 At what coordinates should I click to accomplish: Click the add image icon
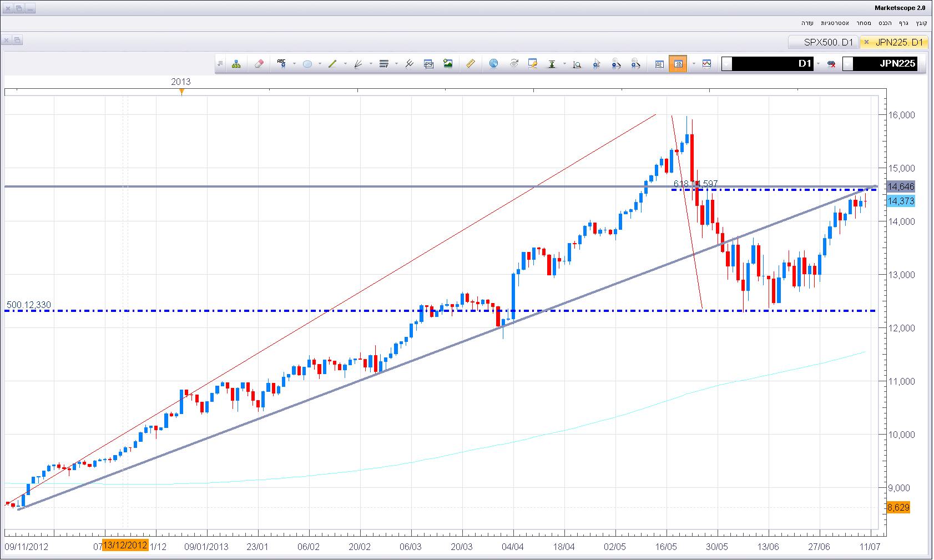(448, 64)
